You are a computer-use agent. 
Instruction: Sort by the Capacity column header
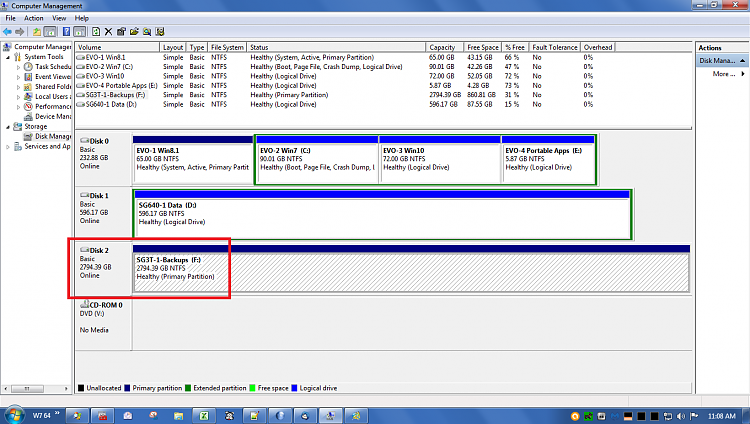click(444, 47)
